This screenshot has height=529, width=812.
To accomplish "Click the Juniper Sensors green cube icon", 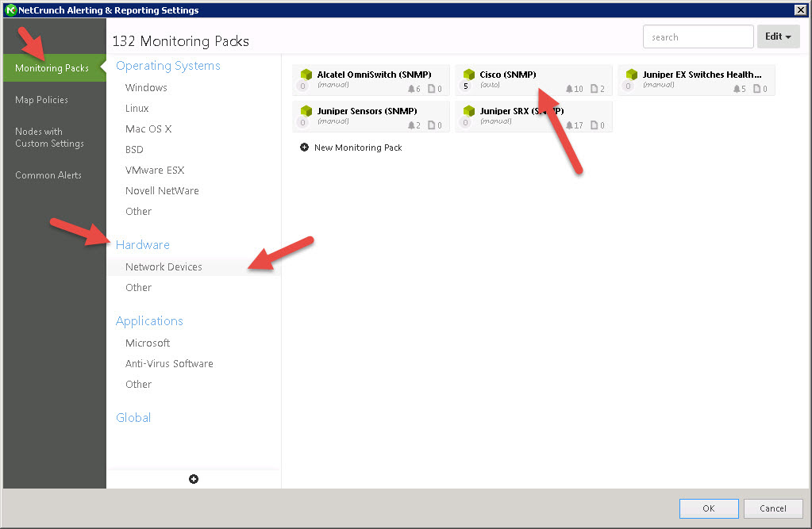I will 306,111.
